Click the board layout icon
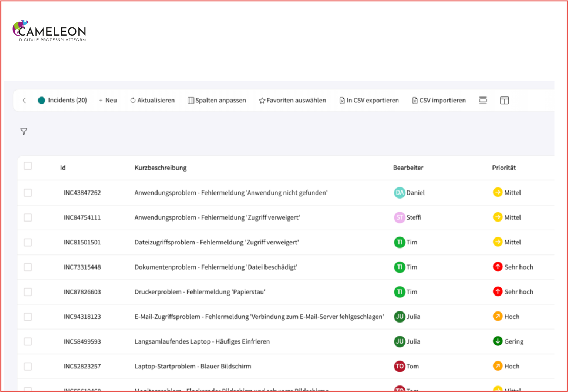 pyautogui.click(x=504, y=101)
